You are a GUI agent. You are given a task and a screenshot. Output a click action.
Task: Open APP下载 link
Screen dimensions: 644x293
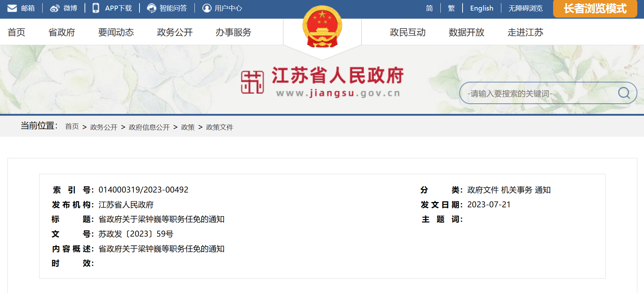point(118,8)
